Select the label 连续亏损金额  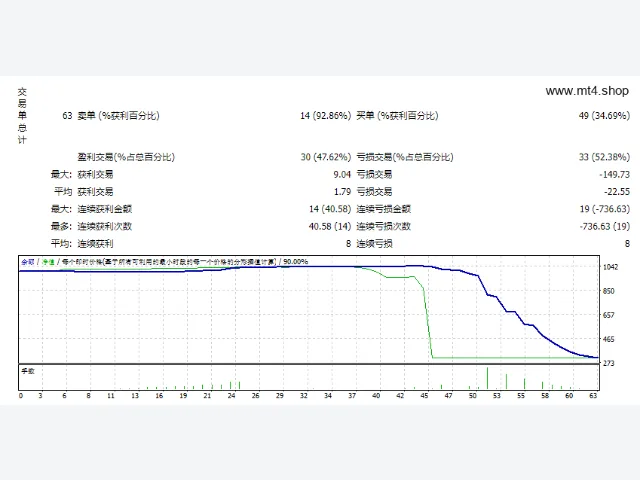click(x=383, y=209)
